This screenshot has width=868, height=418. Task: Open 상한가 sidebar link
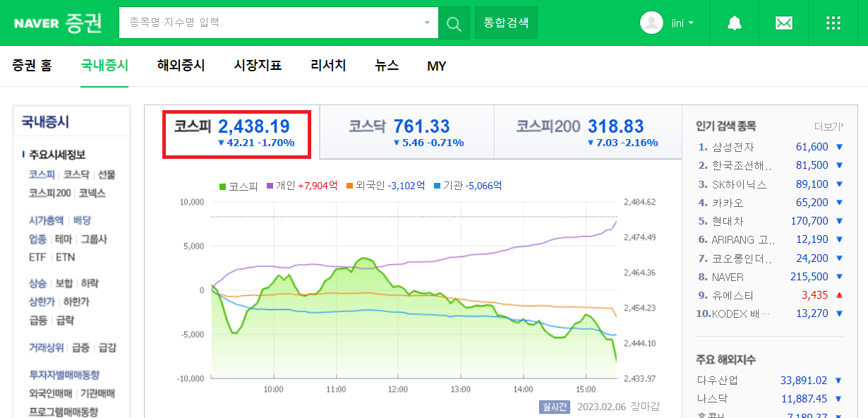(42, 301)
